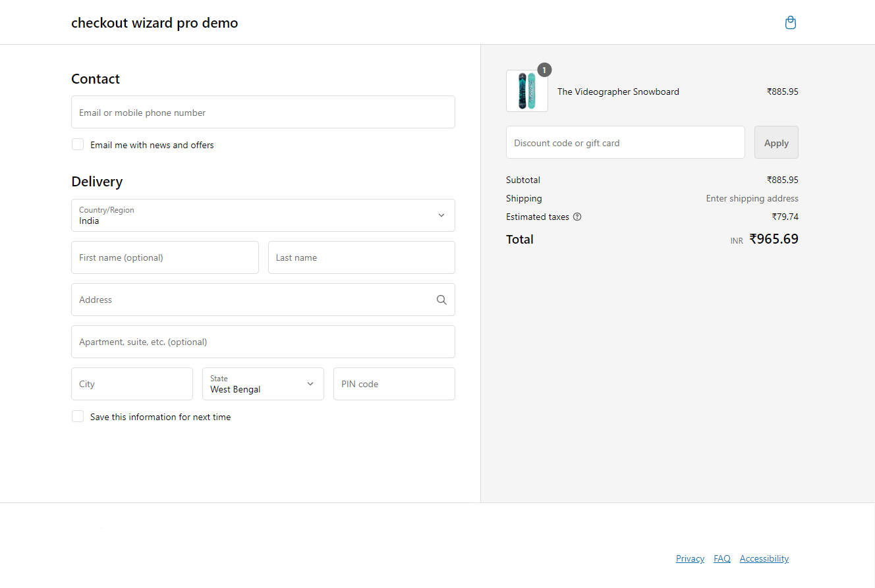Click the Videographer Snowboard thumbnail
Viewport: 875px width, 588px height.
[x=527, y=91]
